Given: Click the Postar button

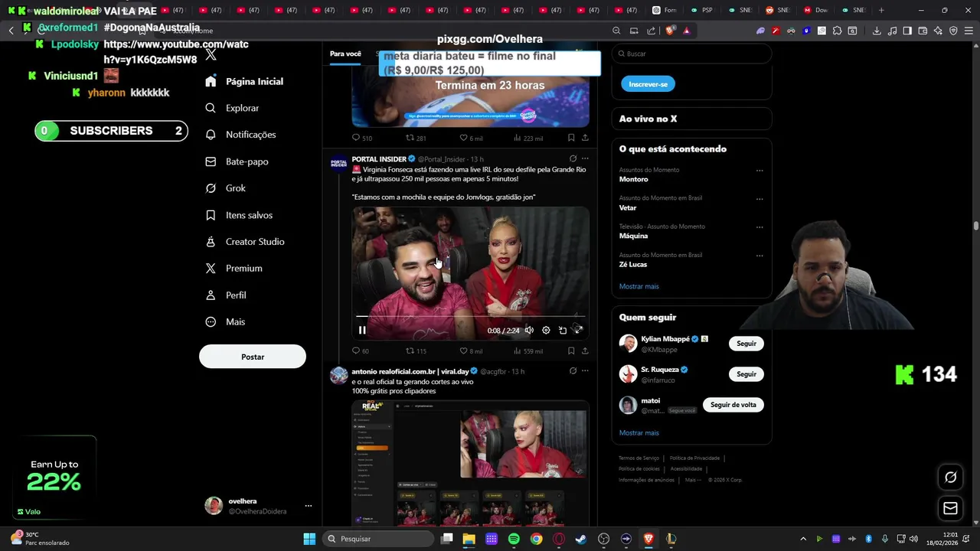Looking at the screenshot, I should click(253, 357).
